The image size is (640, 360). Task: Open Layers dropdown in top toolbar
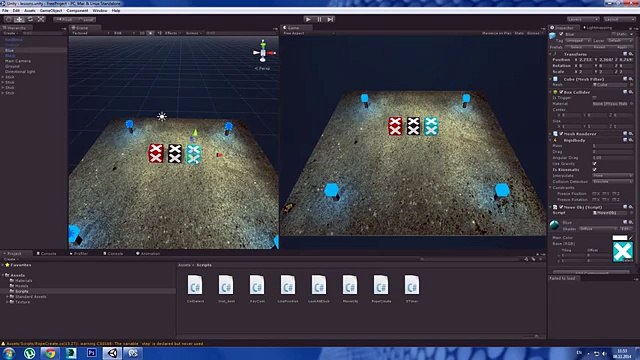[x=583, y=19]
